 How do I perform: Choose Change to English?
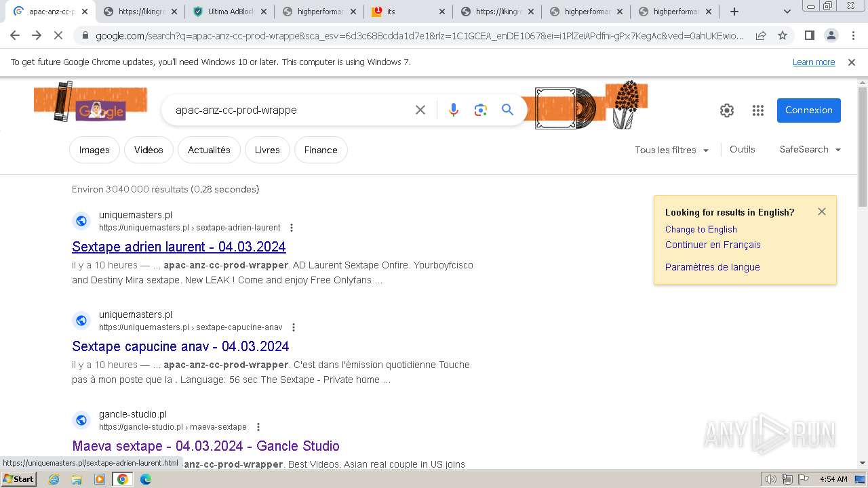pyautogui.click(x=701, y=229)
